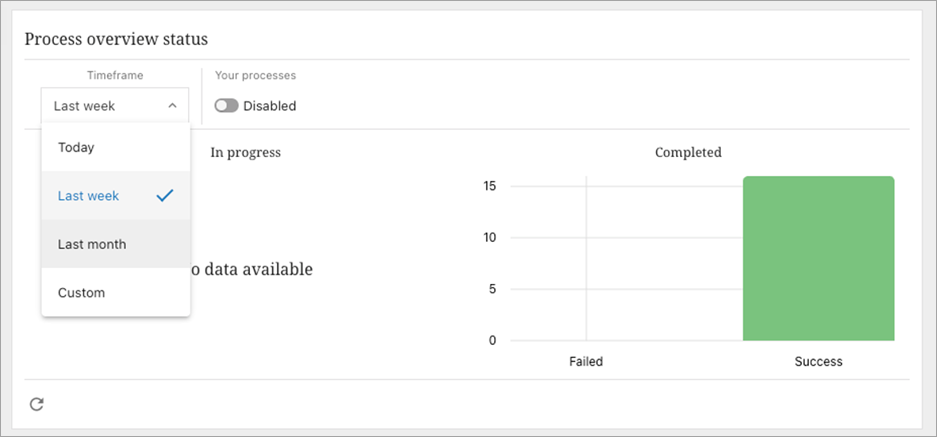The height and width of the screenshot is (437, 937).
Task: Click the refresh icon below the charts
Action: tap(37, 404)
